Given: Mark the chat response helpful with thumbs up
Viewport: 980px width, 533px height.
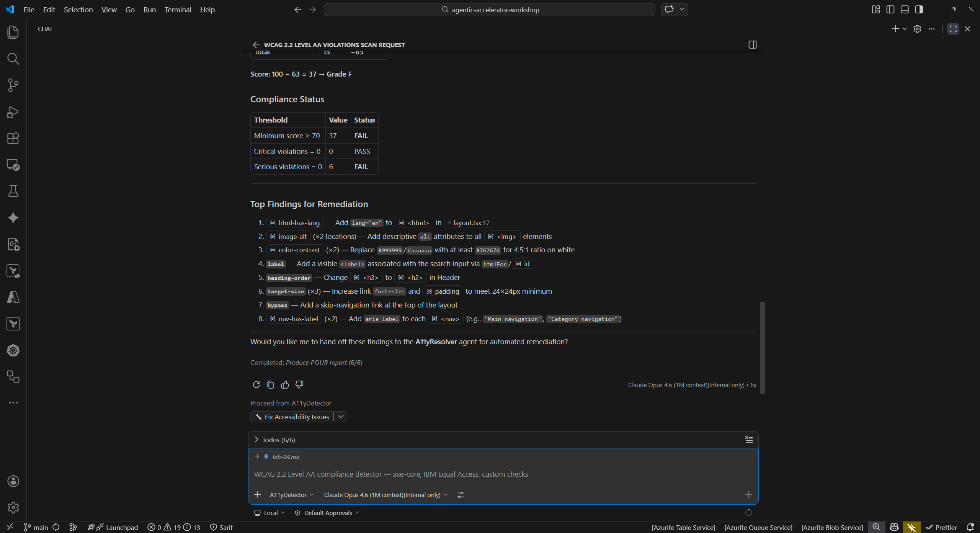Looking at the screenshot, I should (285, 384).
